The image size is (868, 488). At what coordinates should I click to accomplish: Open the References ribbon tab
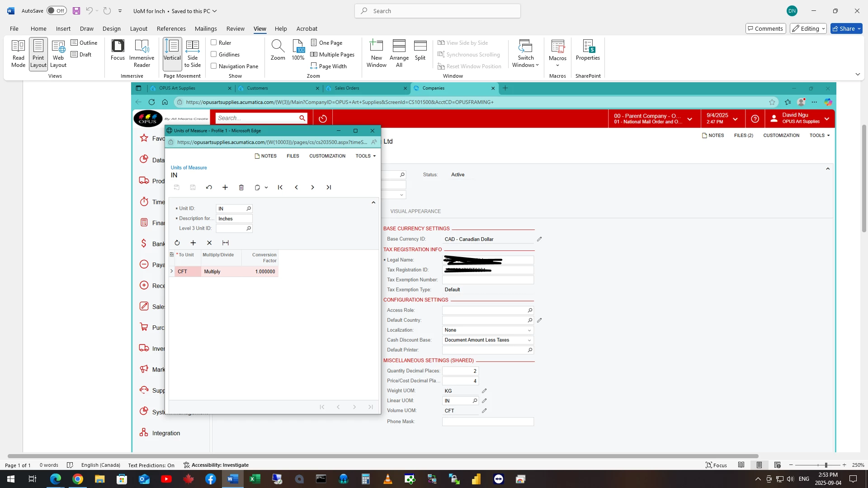[171, 28]
